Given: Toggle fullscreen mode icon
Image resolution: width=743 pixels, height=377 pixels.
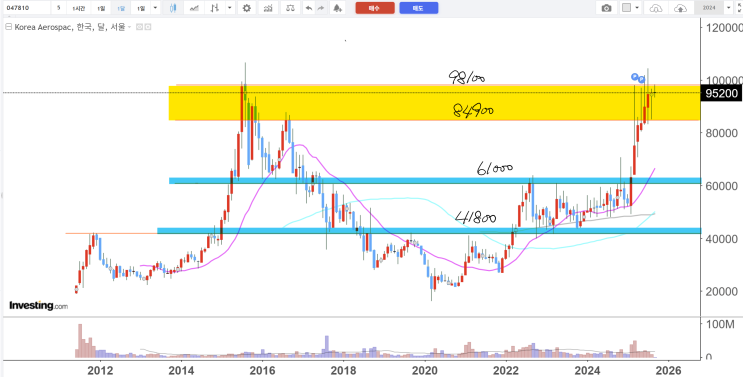Looking at the screenshot, I should point(739,8).
